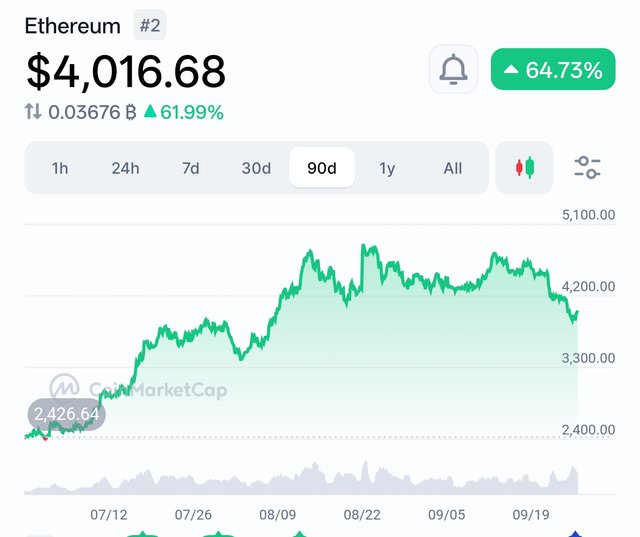Tap the chart at 07/12 date marker
The height and width of the screenshot is (537, 640).
(109, 515)
